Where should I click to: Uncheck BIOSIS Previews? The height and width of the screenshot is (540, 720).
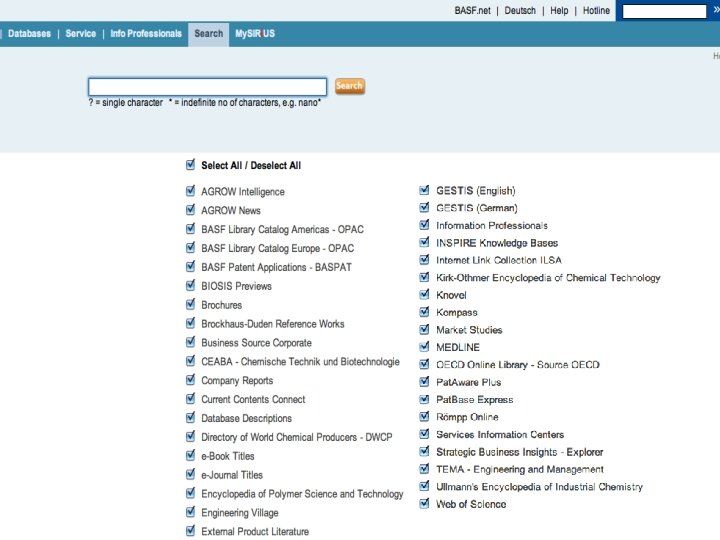191,285
